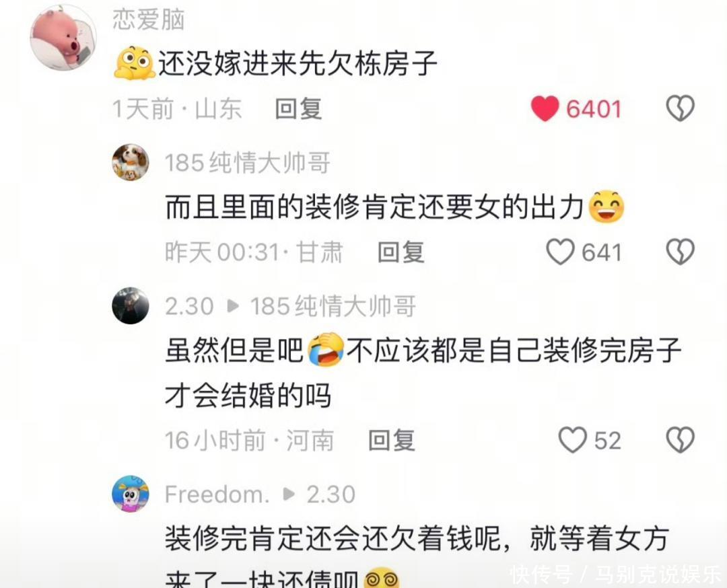727x588 pixels.
Task: Reply to the comment from 甘肃
Action: [x=401, y=252]
